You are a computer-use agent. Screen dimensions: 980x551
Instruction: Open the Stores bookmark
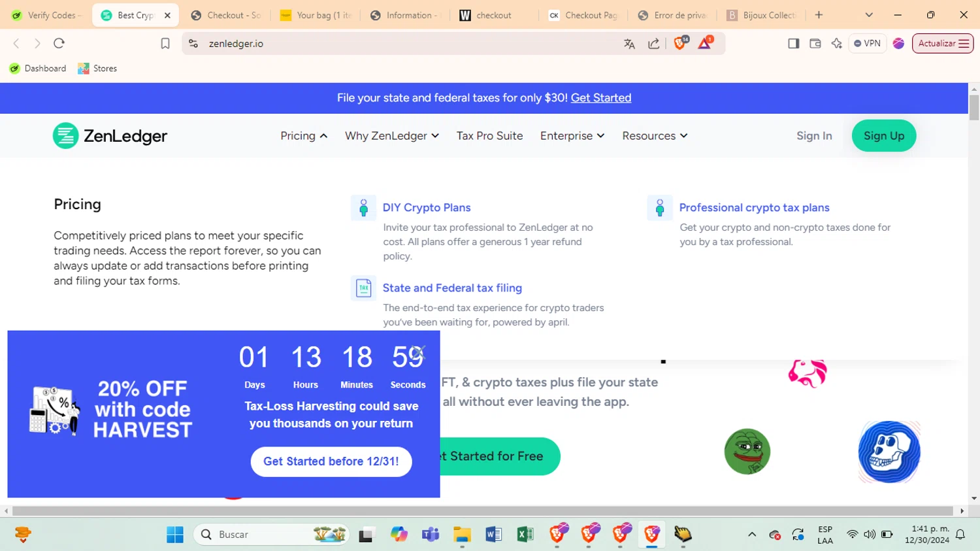pyautogui.click(x=97, y=69)
